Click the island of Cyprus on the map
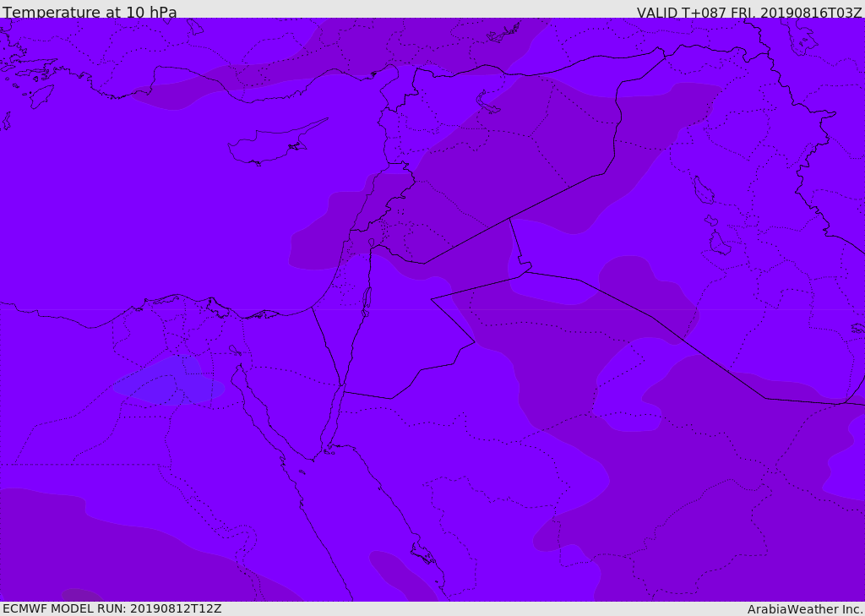The image size is (865, 616). click(x=276, y=143)
